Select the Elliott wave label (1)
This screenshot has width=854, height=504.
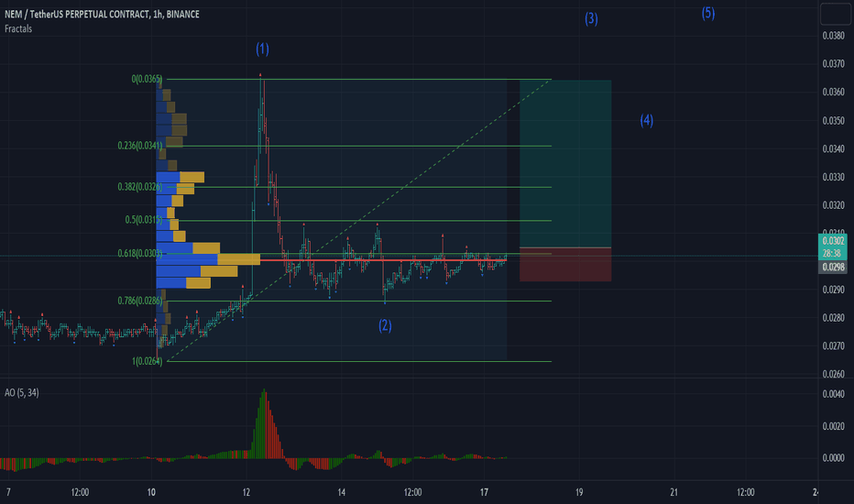(262, 49)
